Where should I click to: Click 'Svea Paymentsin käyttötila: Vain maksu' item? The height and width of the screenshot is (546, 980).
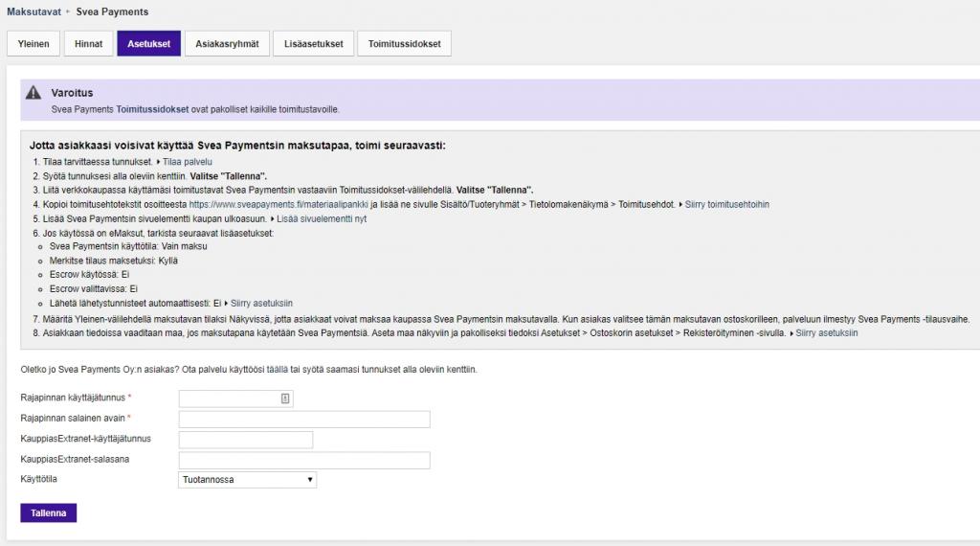click(x=128, y=246)
